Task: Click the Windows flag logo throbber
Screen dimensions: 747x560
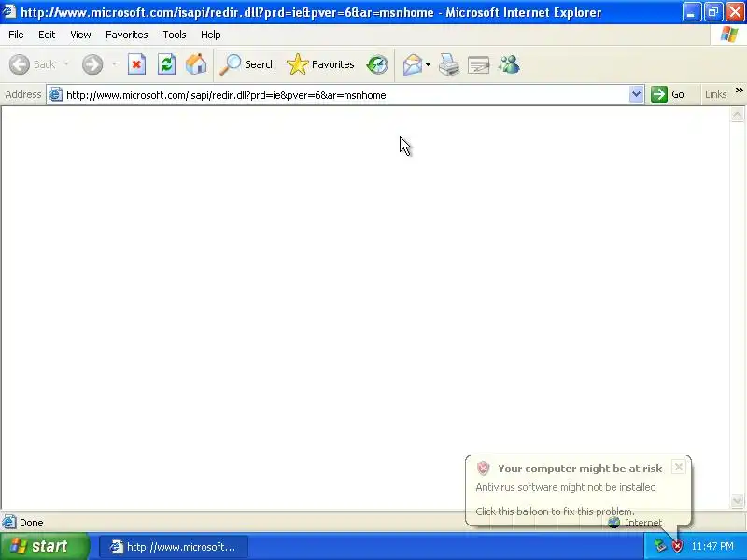Action: pyautogui.click(x=729, y=35)
